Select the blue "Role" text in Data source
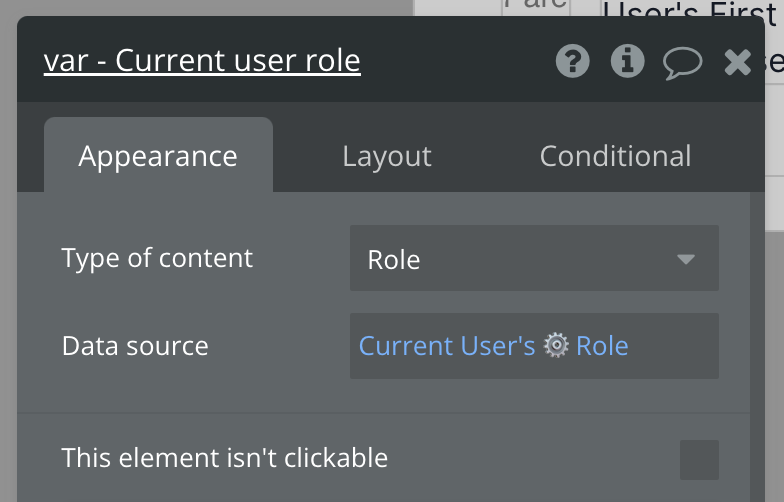 pos(602,346)
